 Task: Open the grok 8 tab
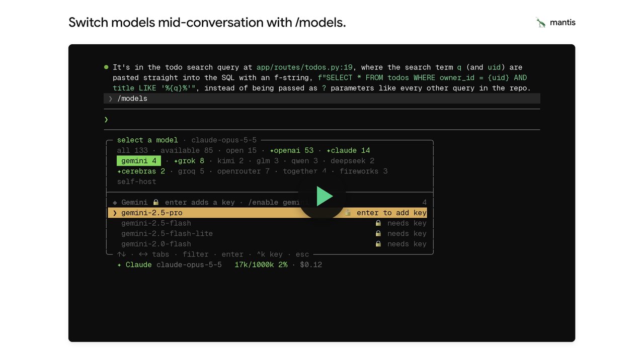click(x=189, y=161)
